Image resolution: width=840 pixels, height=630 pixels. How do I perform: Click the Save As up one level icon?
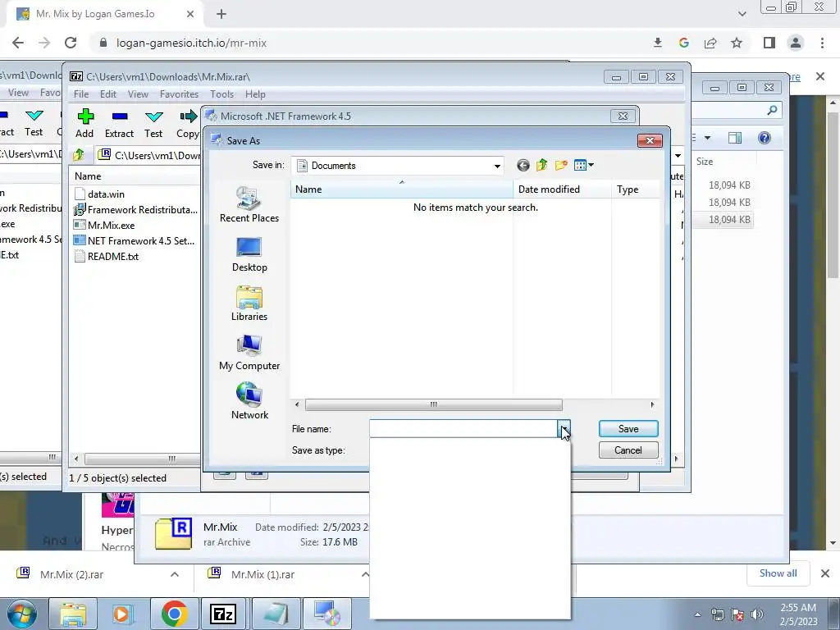tap(541, 165)
